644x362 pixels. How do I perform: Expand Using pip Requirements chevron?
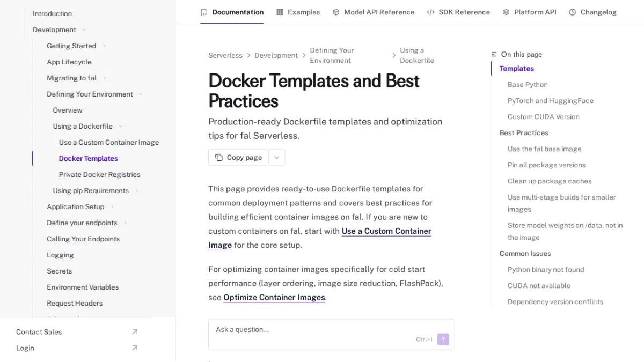137,191
